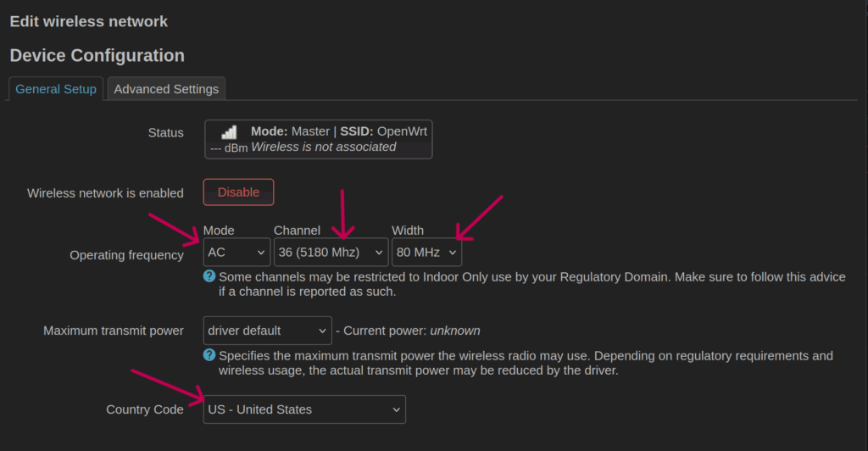Click the dBm signal reading in status box
Image resolution: width=868 pixels, height=451 pixels.
(x=229, y=148)
